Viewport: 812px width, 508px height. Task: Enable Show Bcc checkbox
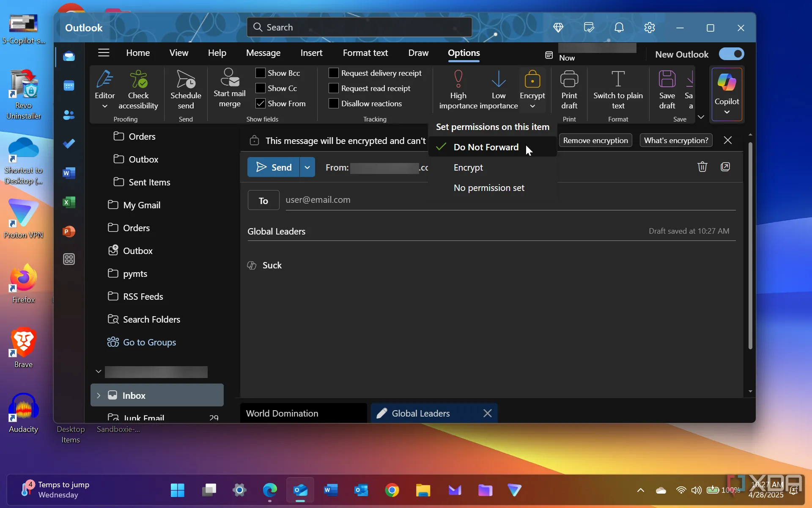261,73
